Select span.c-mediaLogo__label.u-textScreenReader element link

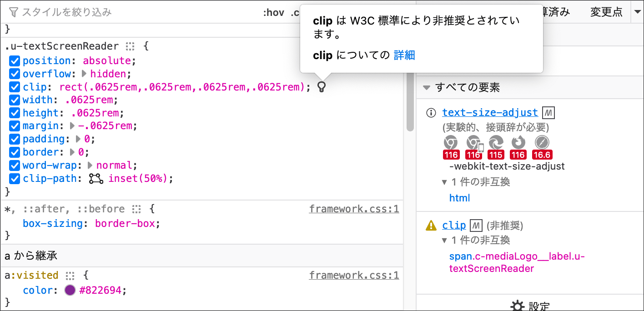tap(517, 262)
